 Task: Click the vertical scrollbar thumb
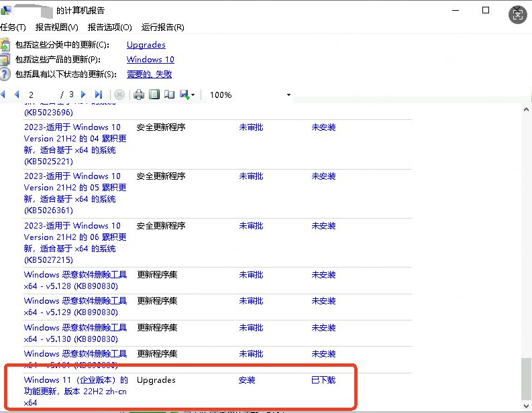[x=526, y=379]
